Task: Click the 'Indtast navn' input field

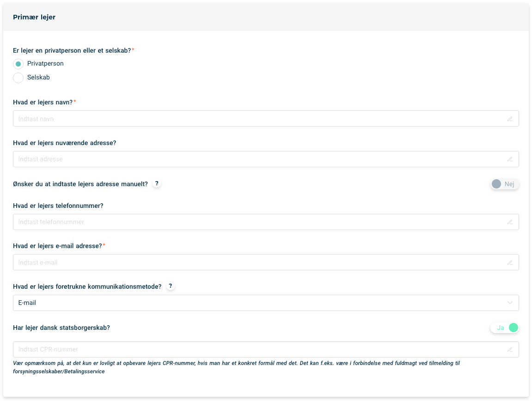Action: (266, 119)
